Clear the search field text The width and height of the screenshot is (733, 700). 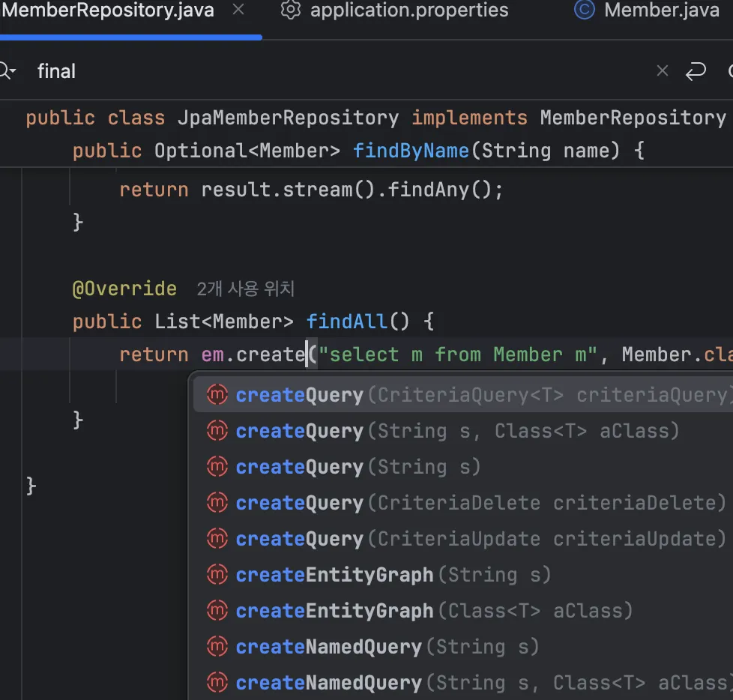[x=662, y=71]
